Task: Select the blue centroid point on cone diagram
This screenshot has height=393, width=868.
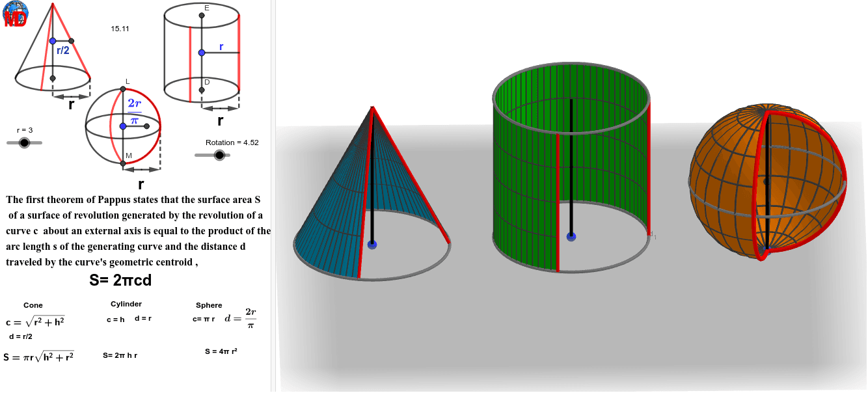Action: (x=53, y=41)
